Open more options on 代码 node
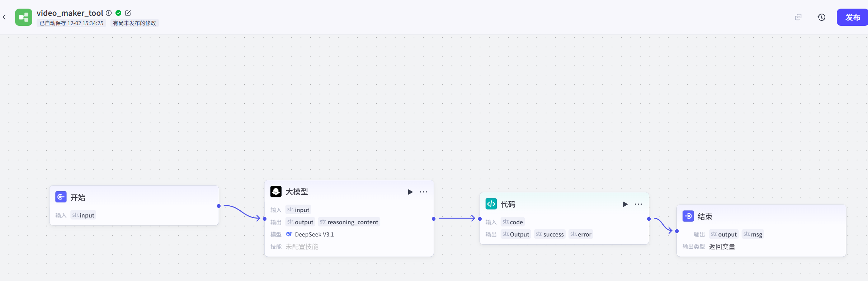The width and height of the screenshot is (868, 281). pyautogui.click(x=638, y=204)
